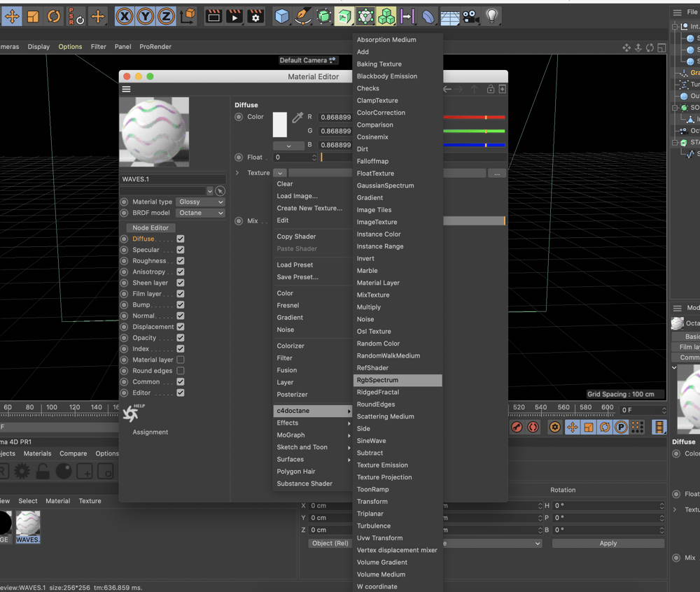This screenshot has height=592, width=700.
Task: Click the film strip icon in timeline bar
Action: (x=659, y=427)
